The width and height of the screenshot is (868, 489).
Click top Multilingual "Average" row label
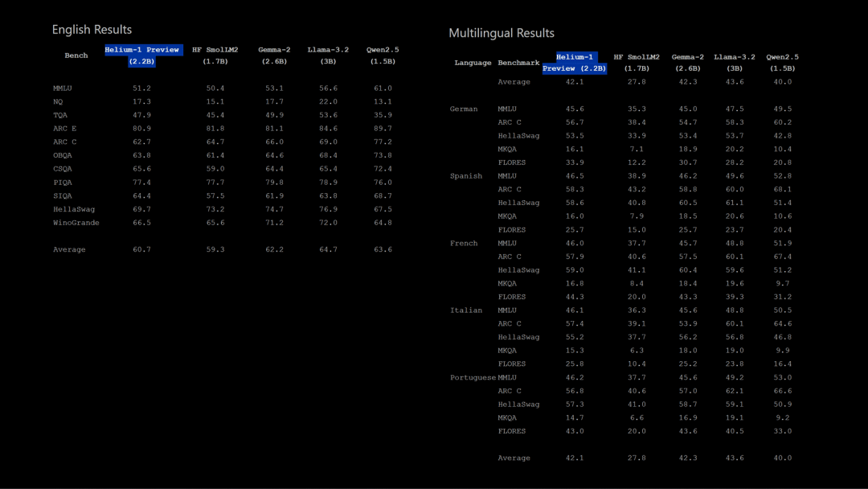(514, 82)
